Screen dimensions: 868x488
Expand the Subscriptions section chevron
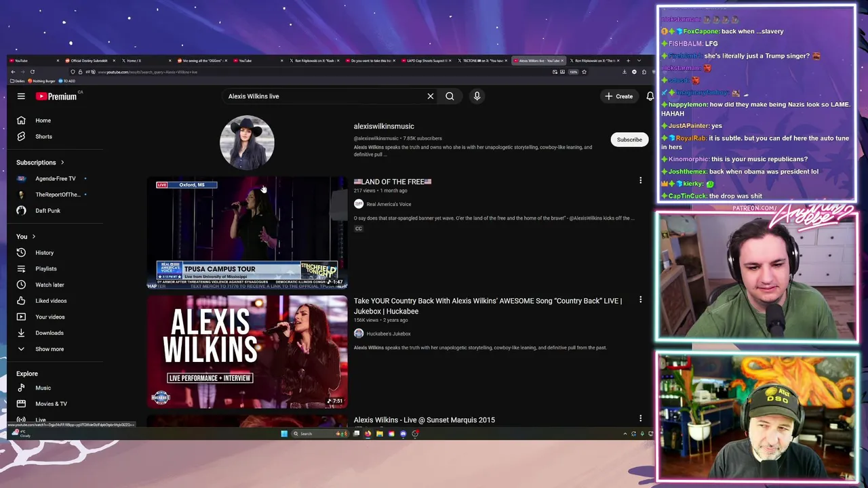(x=62, y=163)
